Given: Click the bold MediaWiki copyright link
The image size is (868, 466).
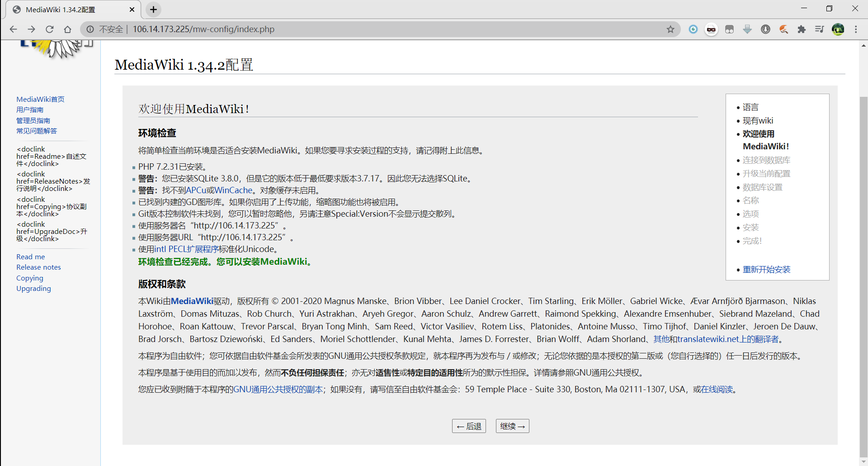Looking at the screenshot, I should tap(192, 301).
